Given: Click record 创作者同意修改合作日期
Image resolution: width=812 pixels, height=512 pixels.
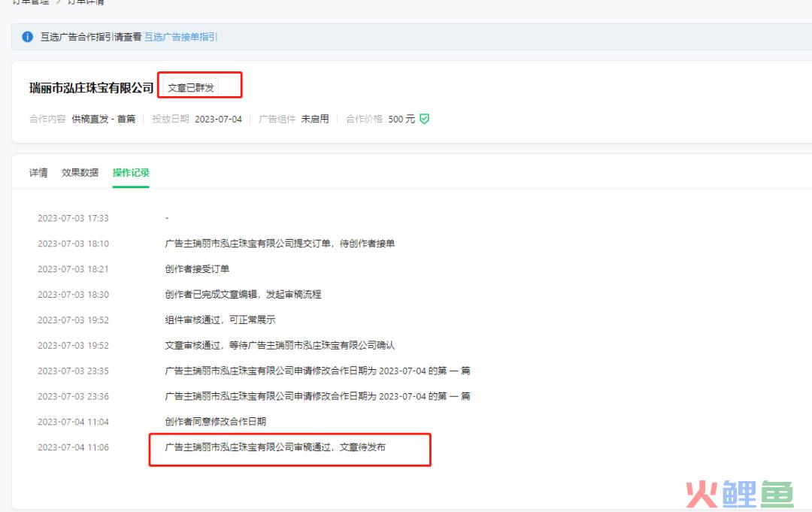Looking at the screenshot, I should pos(216,422).
